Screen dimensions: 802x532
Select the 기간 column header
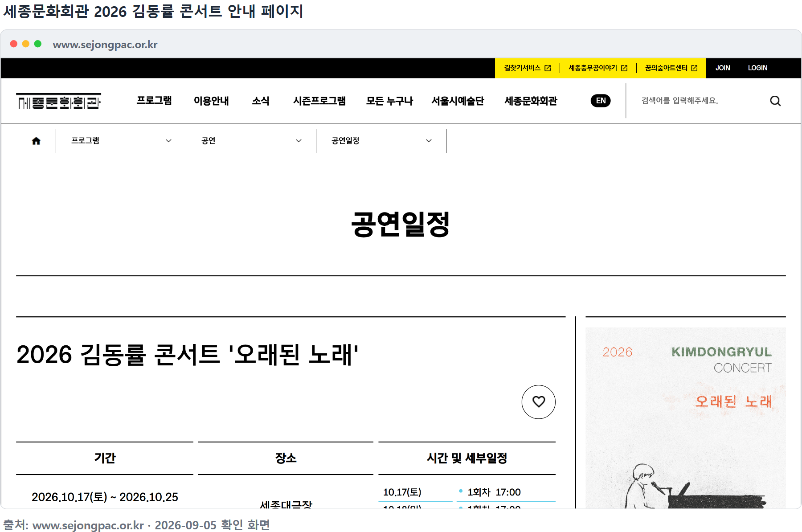click(x=105, y=458)
